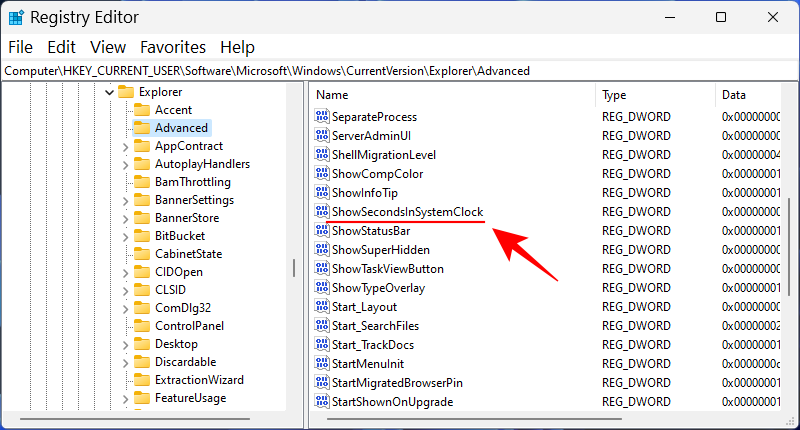This screenshot has width=800, height=430.
Task: Expand the BannerStore key
Action: pyautogui.click(x=126, y=219)
